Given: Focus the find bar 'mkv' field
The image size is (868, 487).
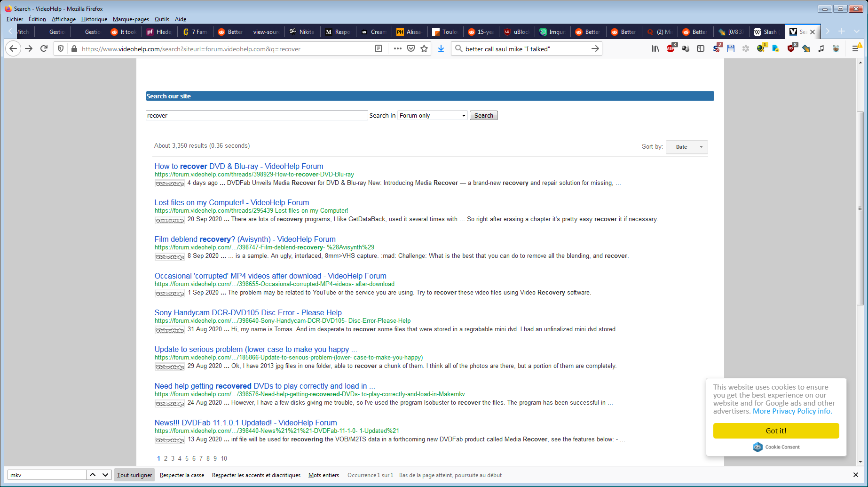Looking at the screenshot, I should pyautogui.click(x=47, y=475).
